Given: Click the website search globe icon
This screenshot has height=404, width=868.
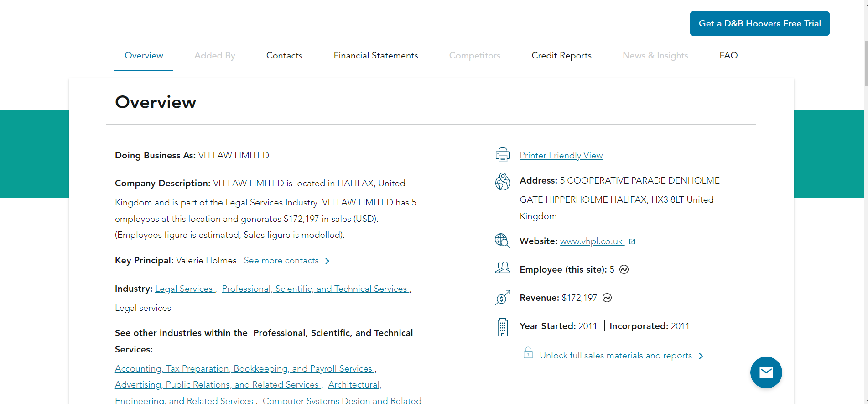Looking at the screenshot, I should [x=503, y=241].
